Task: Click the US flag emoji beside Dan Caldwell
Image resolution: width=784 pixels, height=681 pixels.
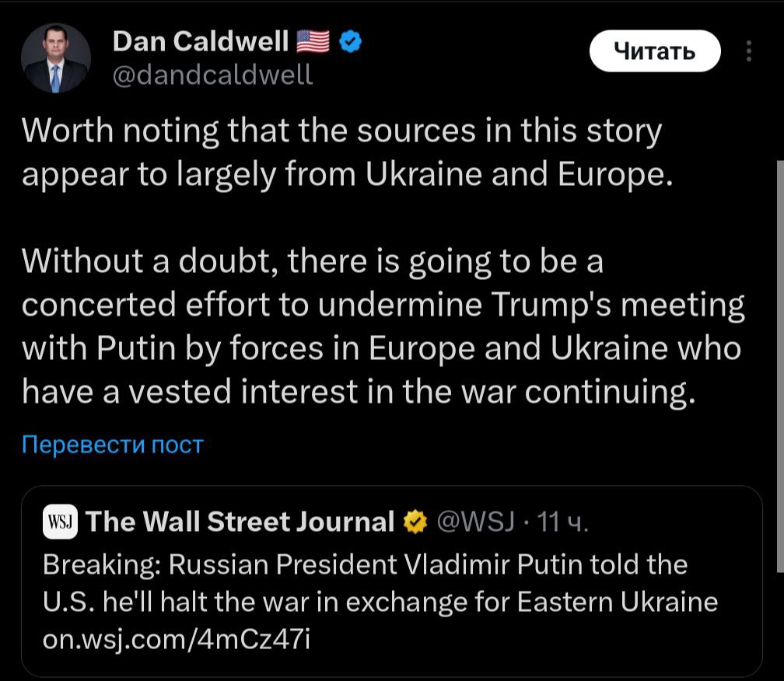Action: 313,41
